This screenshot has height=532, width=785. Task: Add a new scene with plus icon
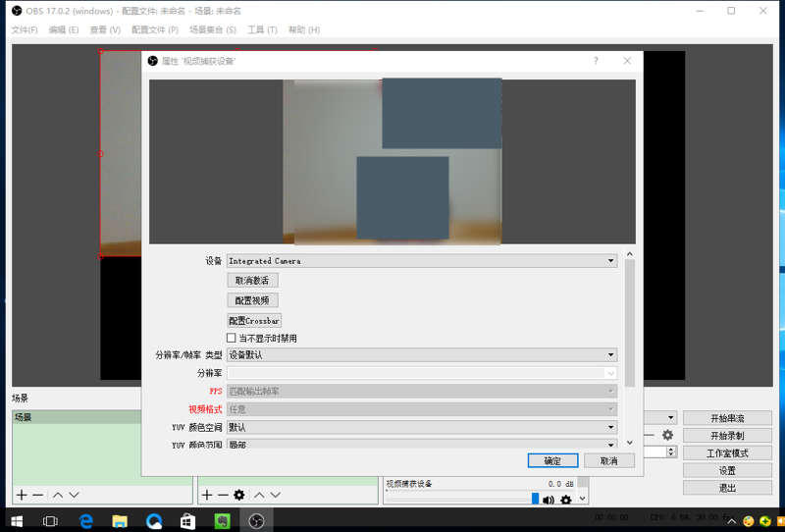[22, 495]
